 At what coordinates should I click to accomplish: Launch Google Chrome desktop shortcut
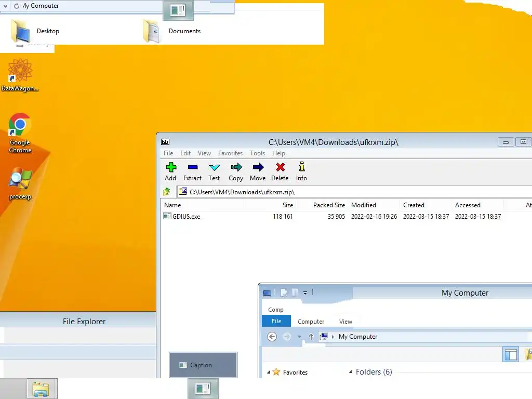click(x=20, y=132)
